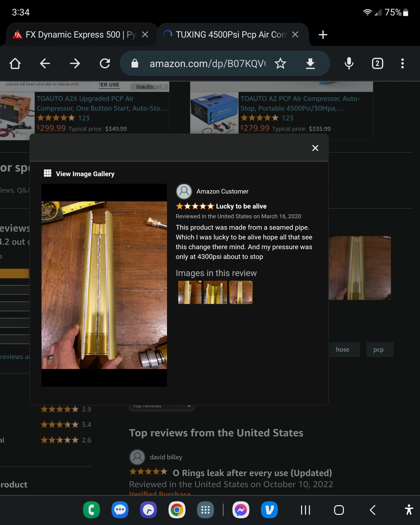Tap the Lucky to be alive review title
The height and width of the screenshot is (525, 420).
[x=241, y=206]
